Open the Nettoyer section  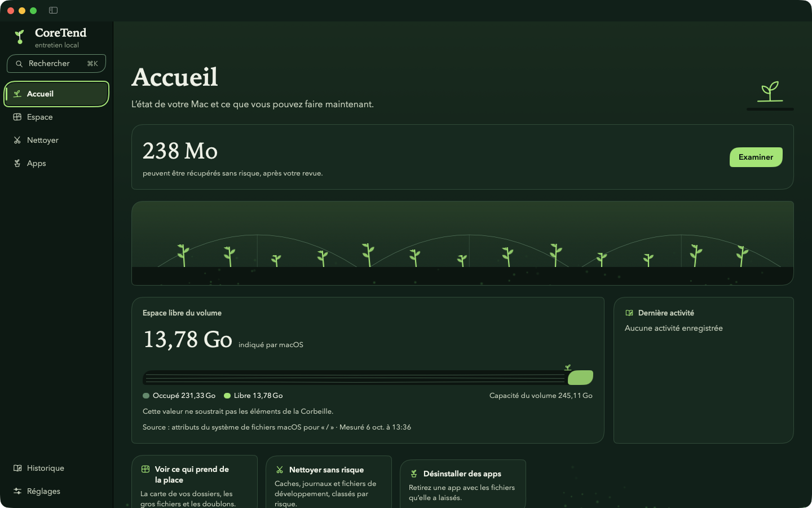(56, 140)
